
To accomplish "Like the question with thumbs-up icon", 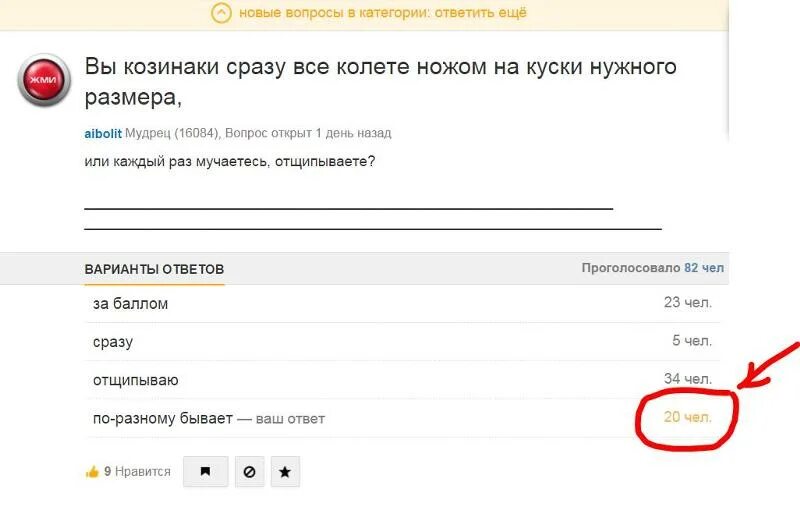I will pos(92,472).
